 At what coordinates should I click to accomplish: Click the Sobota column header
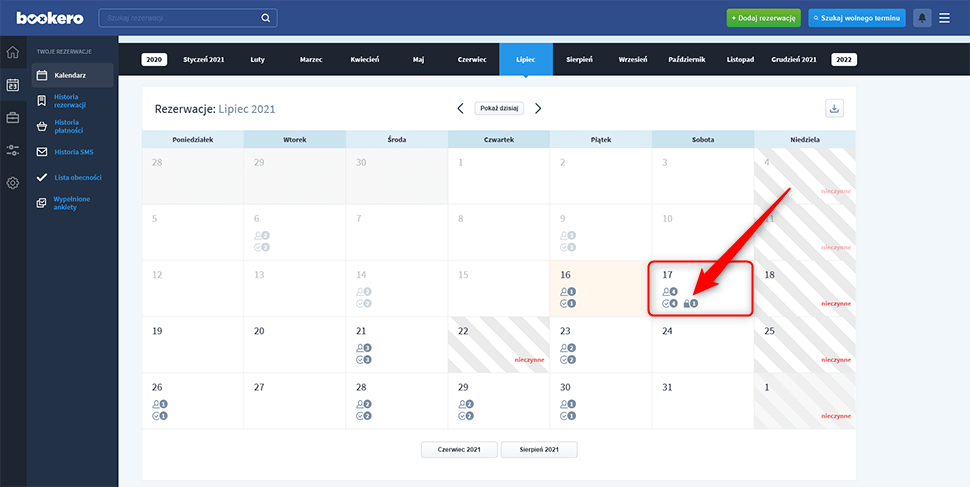(x=703, y=139)
